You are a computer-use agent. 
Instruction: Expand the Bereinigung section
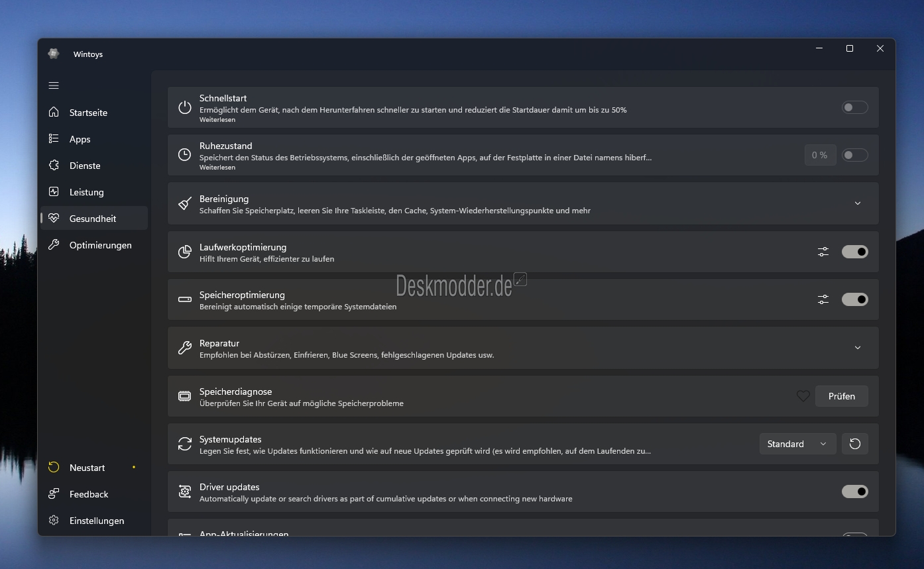tap(857, 203)
